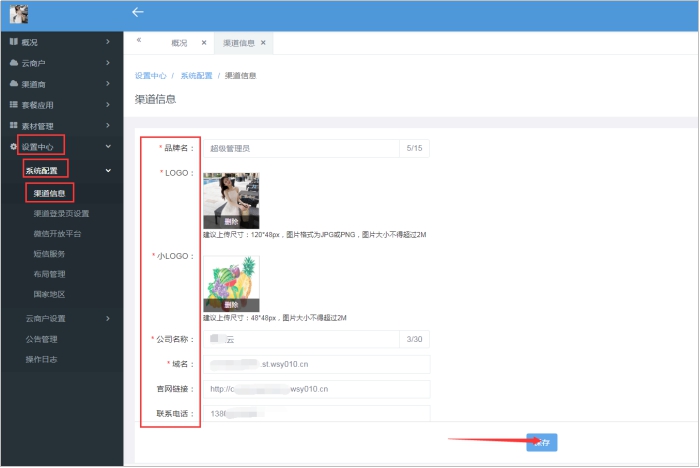This screenshot has height=468, width=700.
Task: Select 渠道信息 in the sidebar
Action: pos(50,193)
